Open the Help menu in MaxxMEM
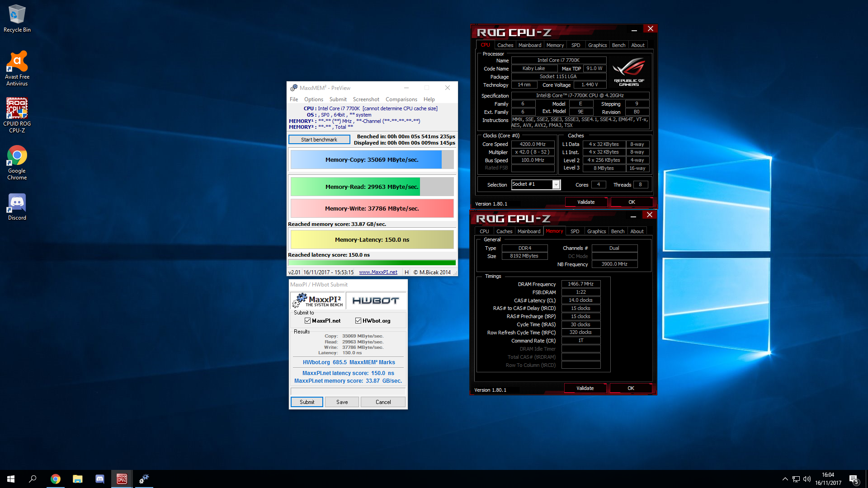The image size is (868, 488). (429, 99)
